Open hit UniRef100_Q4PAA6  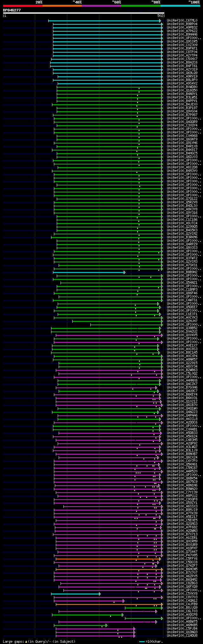(x=182, y=416)
